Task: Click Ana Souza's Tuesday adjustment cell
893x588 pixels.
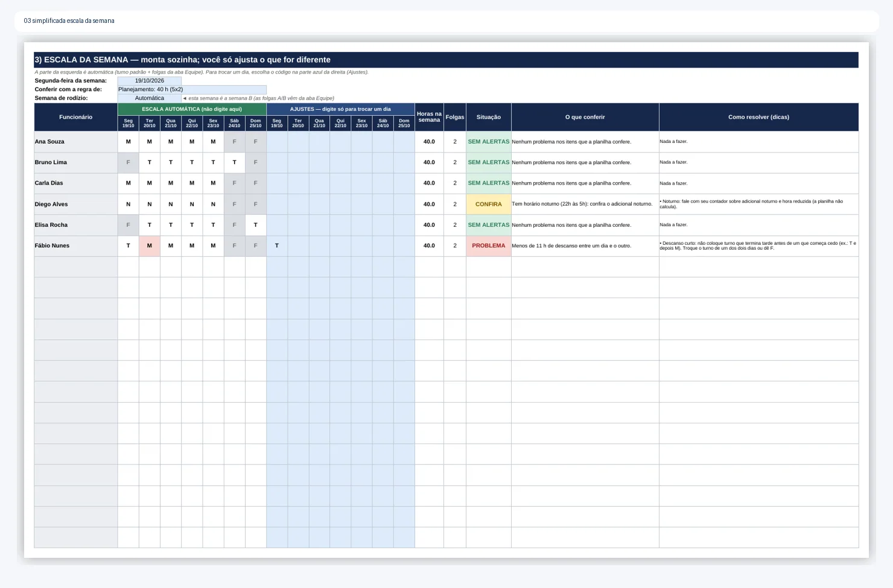Action: 298,142
